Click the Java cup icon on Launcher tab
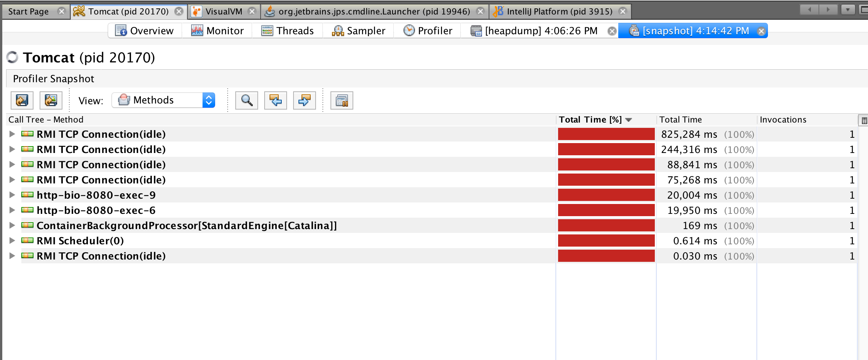868x360 pixels. [x=270, y=11]
